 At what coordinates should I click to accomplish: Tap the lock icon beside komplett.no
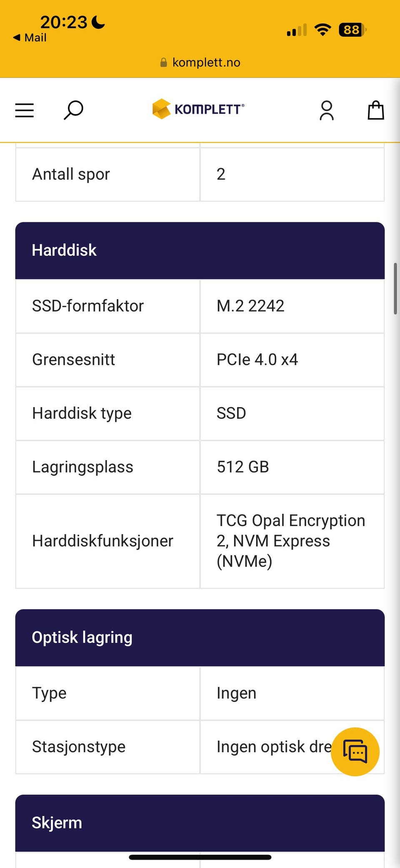point(164,63)
